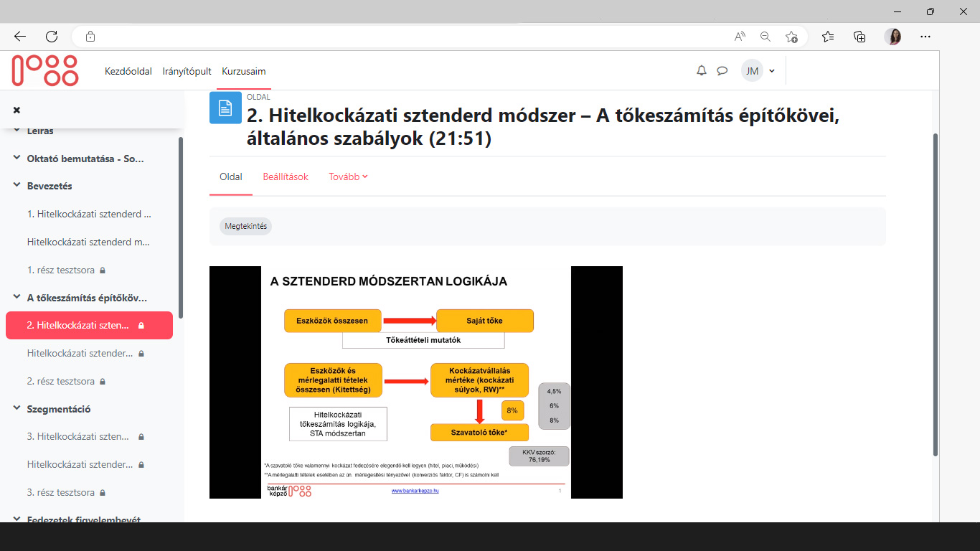Open the messages chat bubble
The image size is (980, 551).
tap(722, 70)
